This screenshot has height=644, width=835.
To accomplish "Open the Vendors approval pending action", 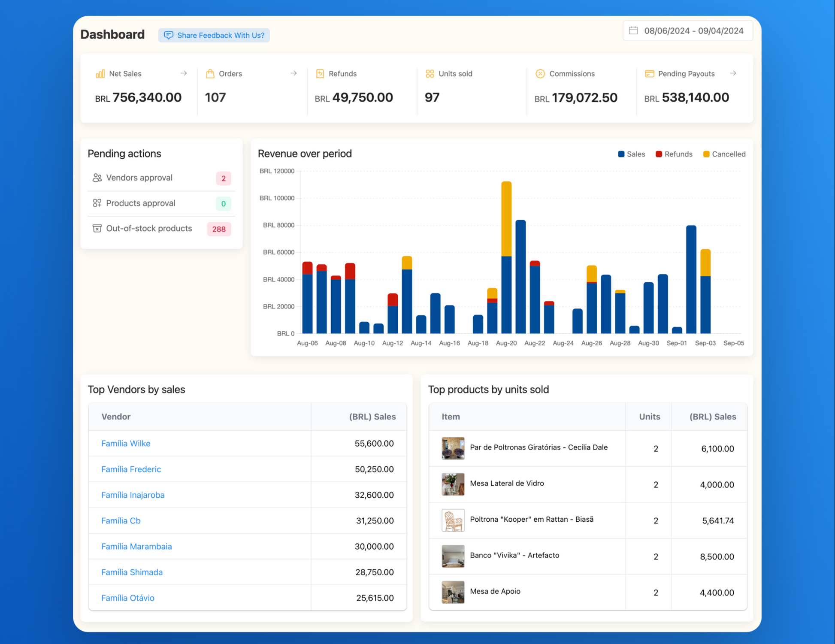I will 139,178.
